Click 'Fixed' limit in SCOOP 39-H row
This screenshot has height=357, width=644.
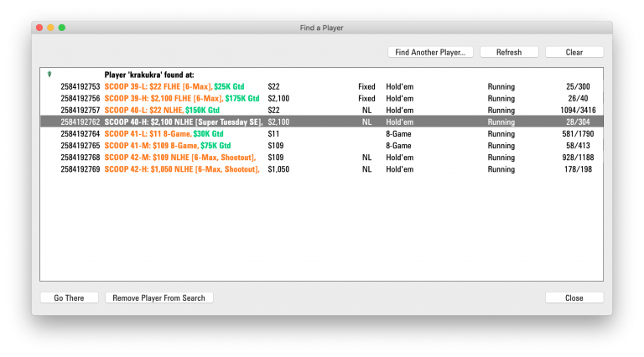366,99
